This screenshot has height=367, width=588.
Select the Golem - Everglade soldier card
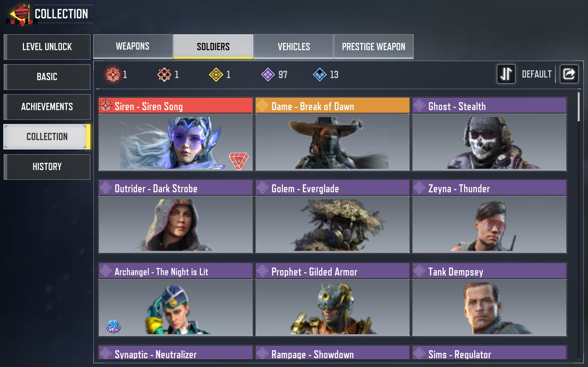[x=332, y=216]
